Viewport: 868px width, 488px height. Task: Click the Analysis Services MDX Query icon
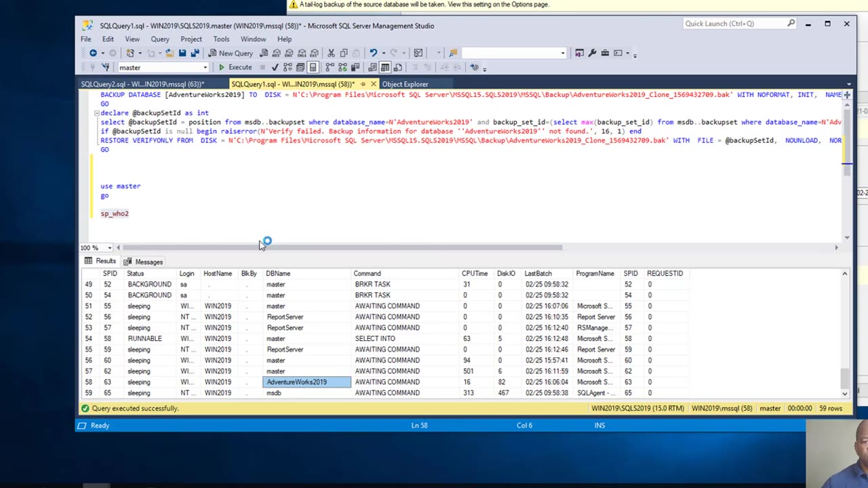276,53
